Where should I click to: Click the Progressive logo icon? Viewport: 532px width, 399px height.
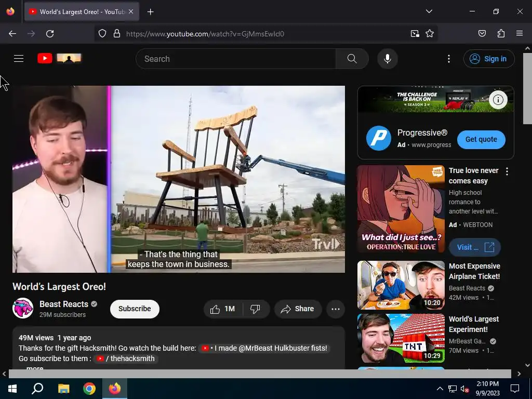tap(379, 138)
